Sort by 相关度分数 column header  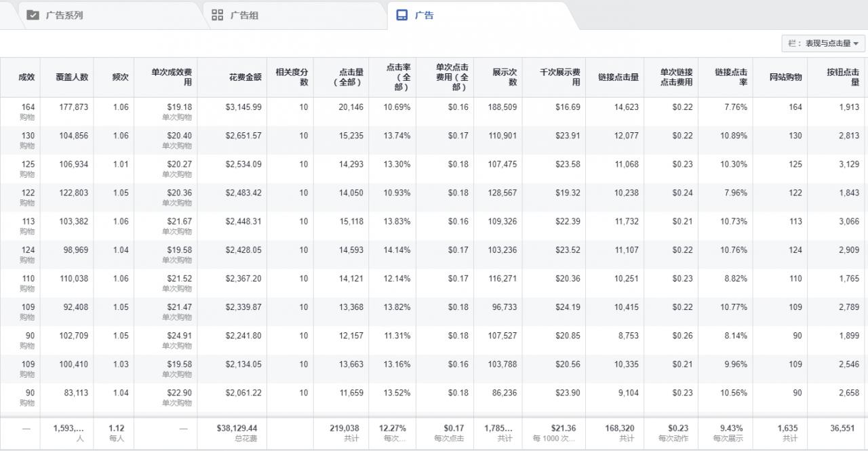(292, 77)
